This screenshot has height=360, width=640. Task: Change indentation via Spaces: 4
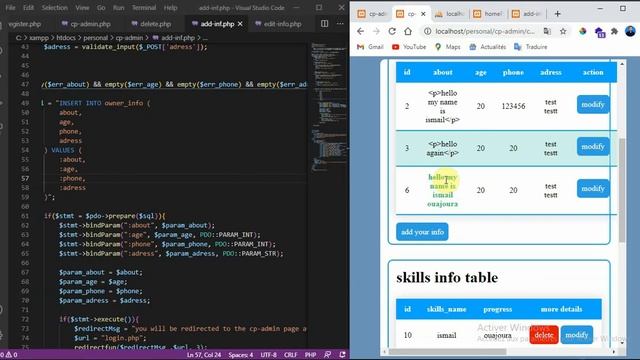click(x=240, y=355)
